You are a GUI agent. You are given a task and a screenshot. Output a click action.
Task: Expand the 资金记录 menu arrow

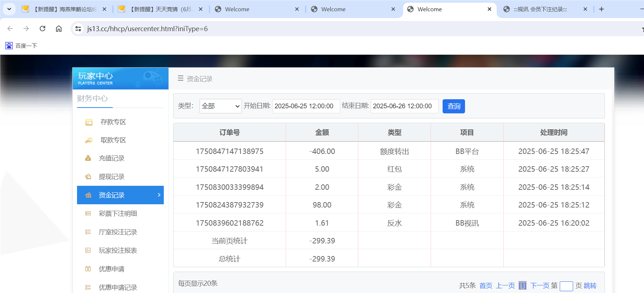point(159,195)
